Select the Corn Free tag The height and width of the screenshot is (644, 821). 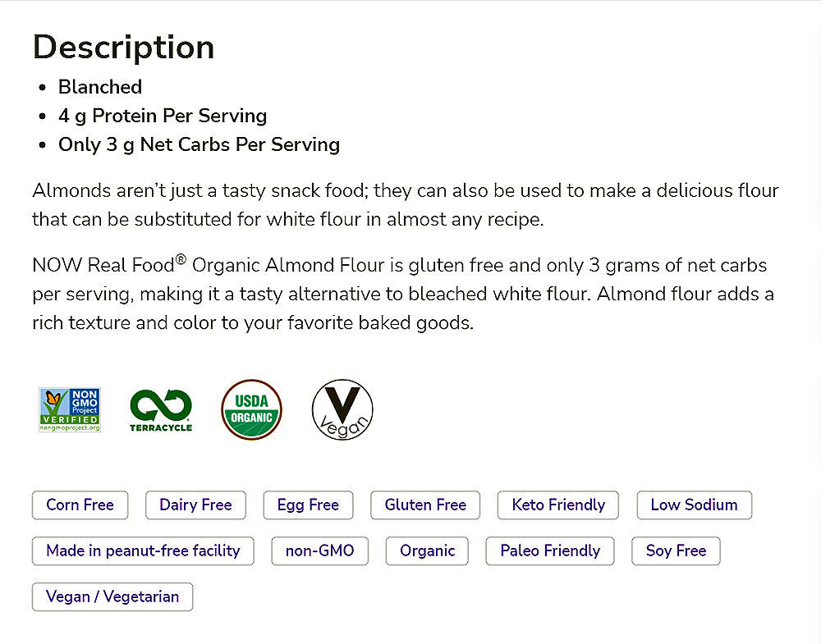(x=80, y=505)
